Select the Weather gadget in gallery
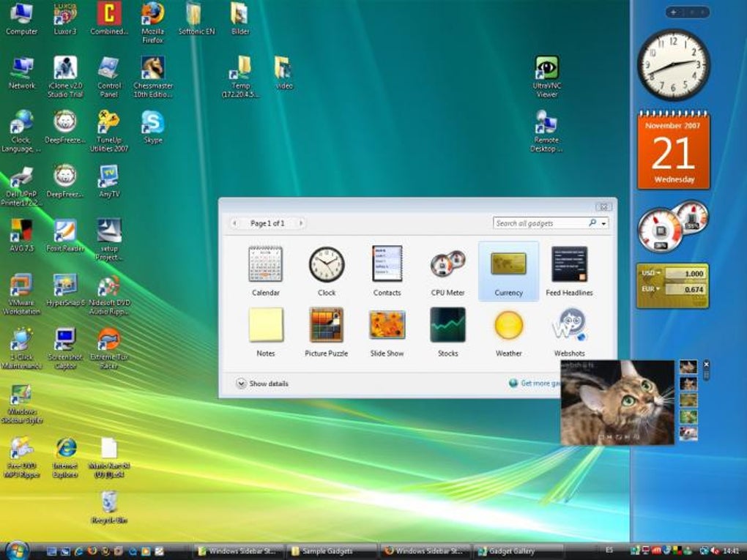Image resolution: width=747 pixels, height=560 pixels. click(508, 332)
